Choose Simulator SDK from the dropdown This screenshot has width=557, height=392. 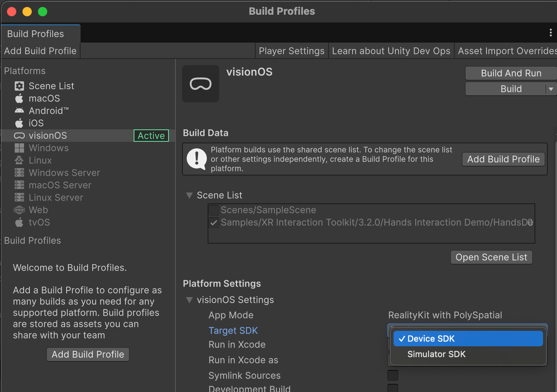[x=468, y=354]
